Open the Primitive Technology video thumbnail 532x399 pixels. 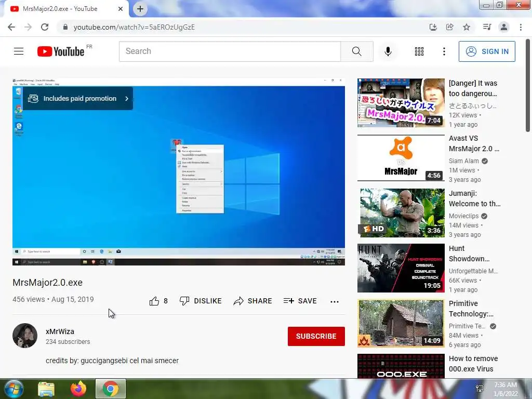tap(401, 323)
